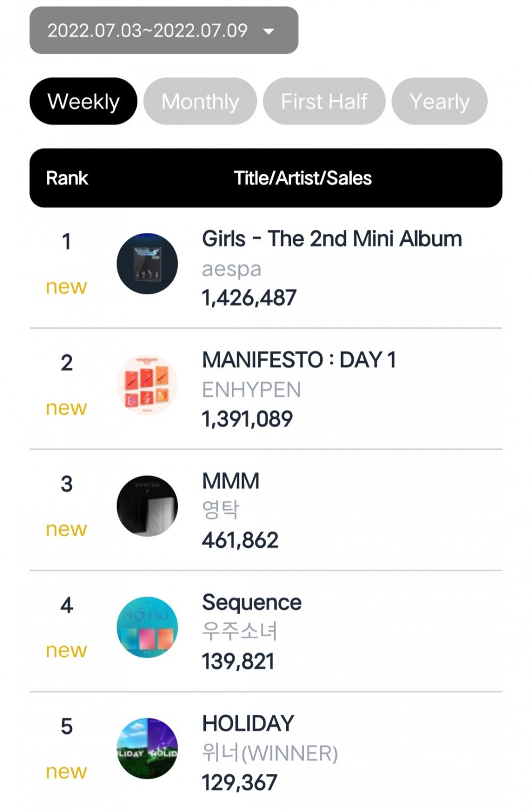Click the HOLIDAY album cover thumbnail

click(147, 749)
